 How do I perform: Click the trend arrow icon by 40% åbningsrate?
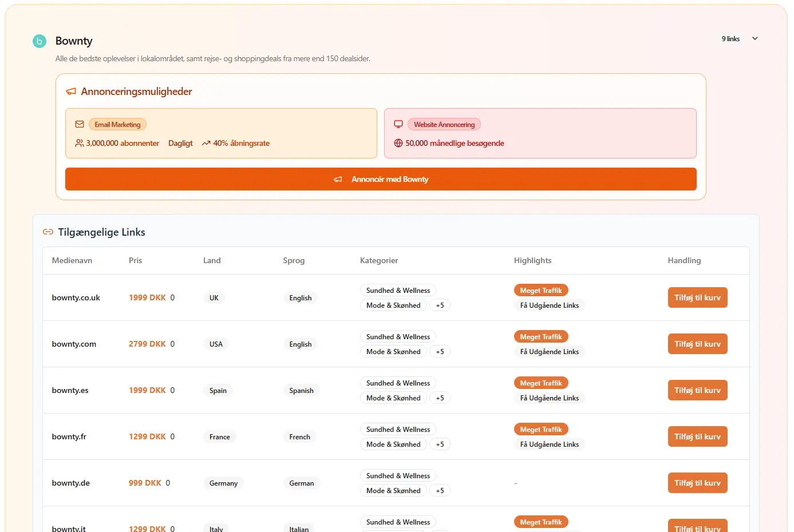tap(206, 144)
